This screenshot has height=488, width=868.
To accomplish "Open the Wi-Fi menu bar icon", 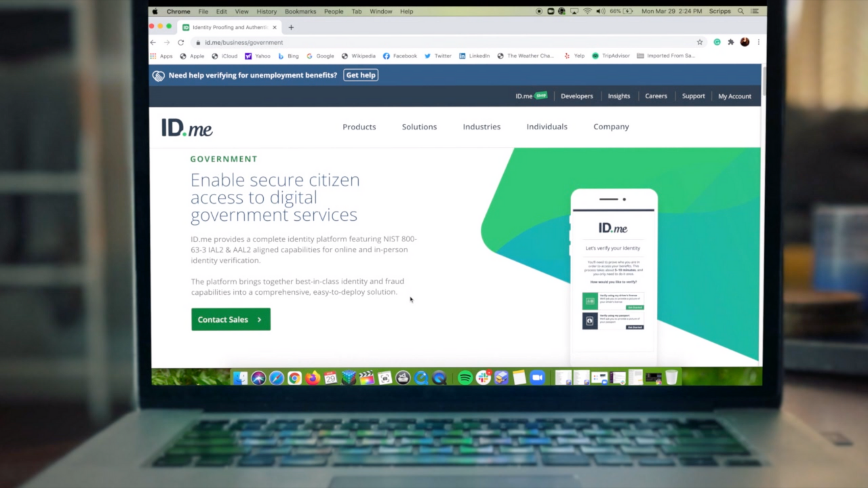I will [587, 12].
